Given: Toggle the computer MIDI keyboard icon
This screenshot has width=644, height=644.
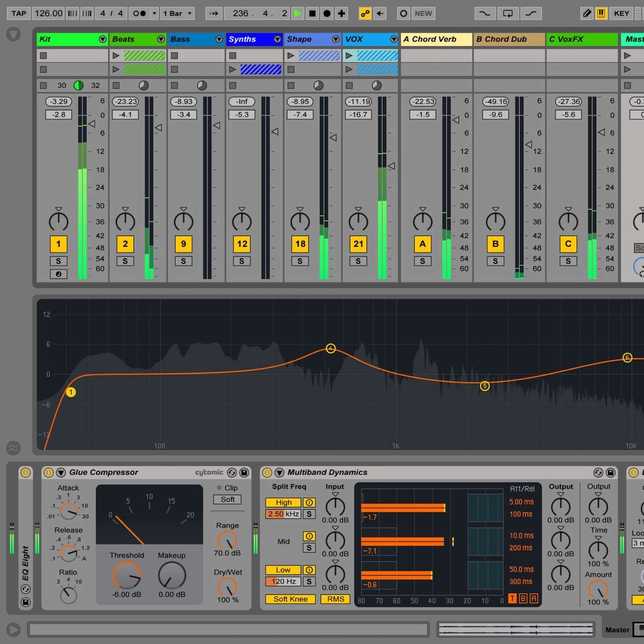Looking at the screenshot, I should (x=601, y=13).
